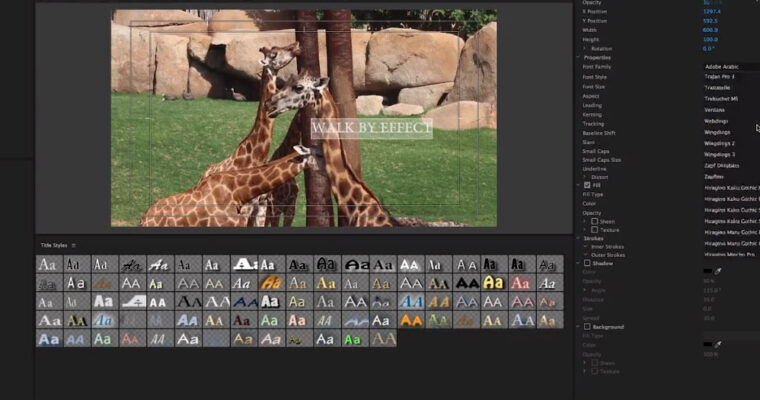This screenshot has height=400, width=760.
Task: Click the Underline label
Action: (x=594, y=169)
